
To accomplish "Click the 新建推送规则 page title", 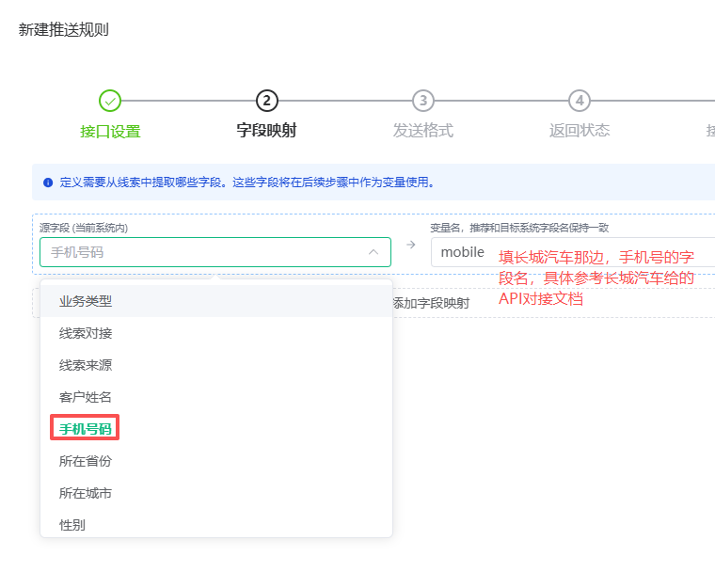I will 63,30.
